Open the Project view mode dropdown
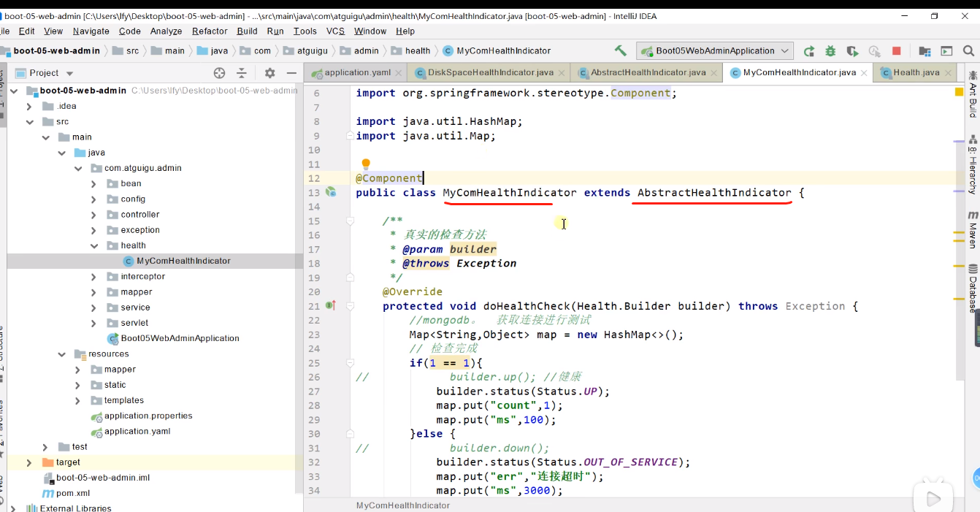 coord(70,74)
